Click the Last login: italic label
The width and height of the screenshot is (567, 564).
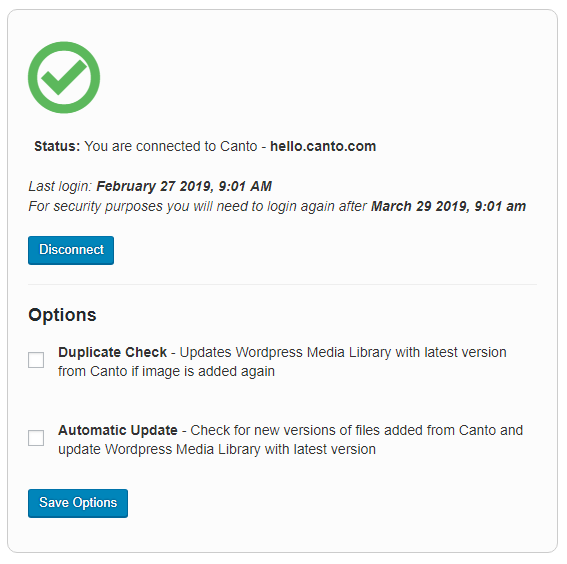point(60,186)
